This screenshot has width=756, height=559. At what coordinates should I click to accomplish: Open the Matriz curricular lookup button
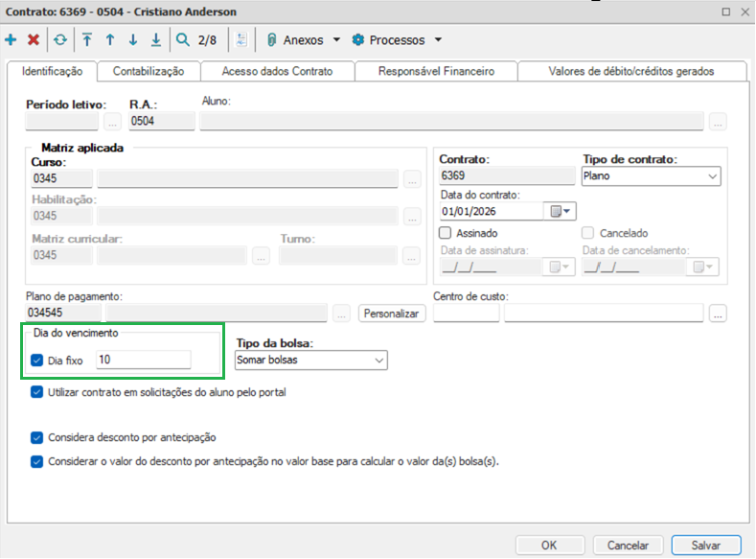[x=261, y=256]
